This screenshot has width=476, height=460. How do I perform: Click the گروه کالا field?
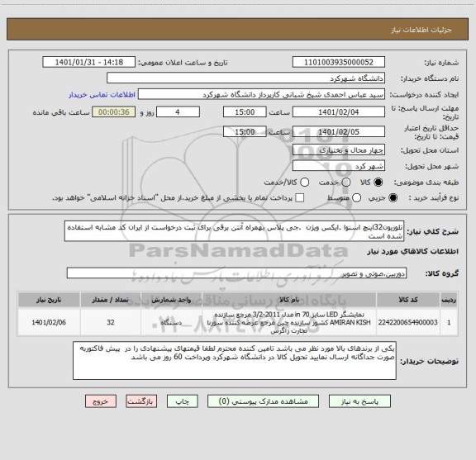coord(236,273)
